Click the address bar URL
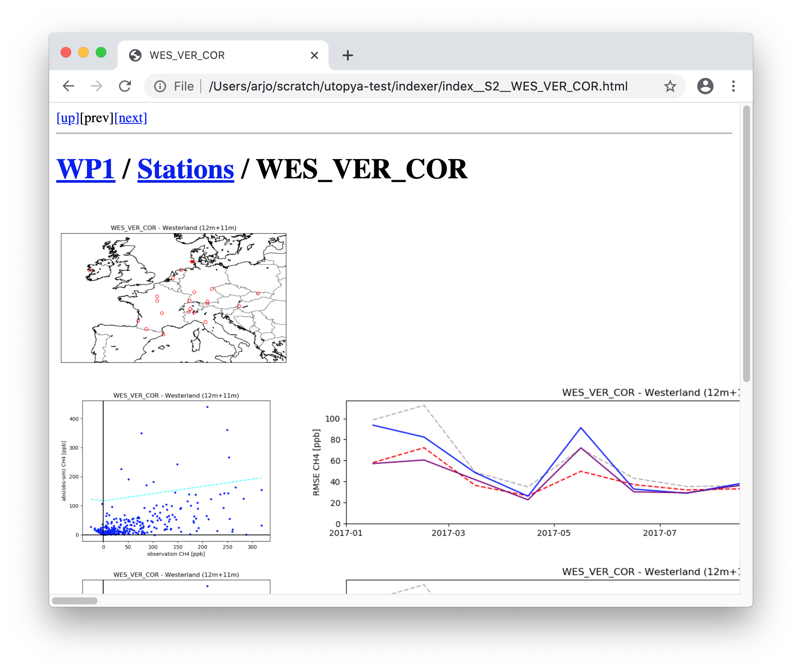Image resolution: width=802 pixels, height=672 pixels. point(418,86)
